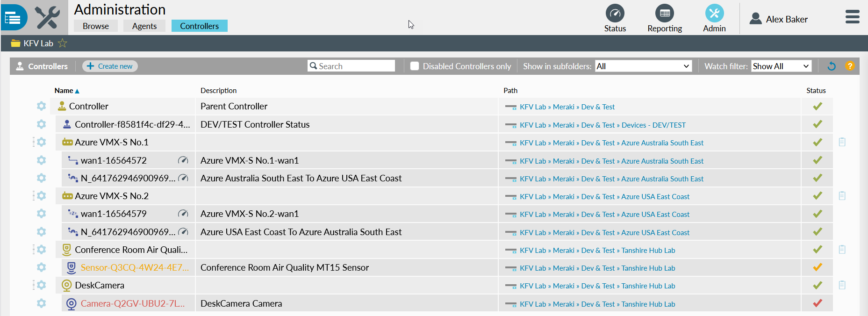Switch to the Browse tab

(x=96, y=26)
